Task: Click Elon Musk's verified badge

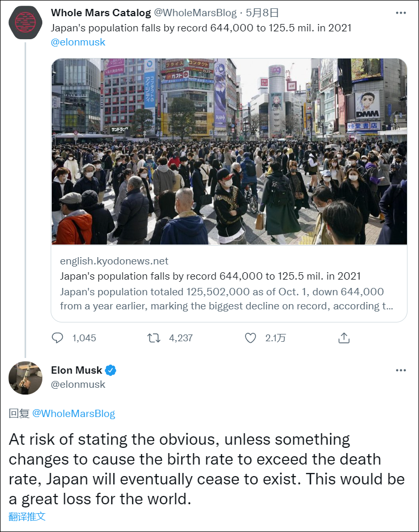Action: point(111,371)
